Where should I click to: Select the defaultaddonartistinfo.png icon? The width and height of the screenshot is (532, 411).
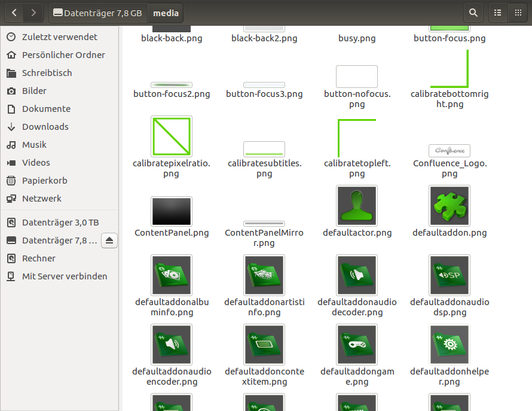pyautogui.click(x=264, y=275)
